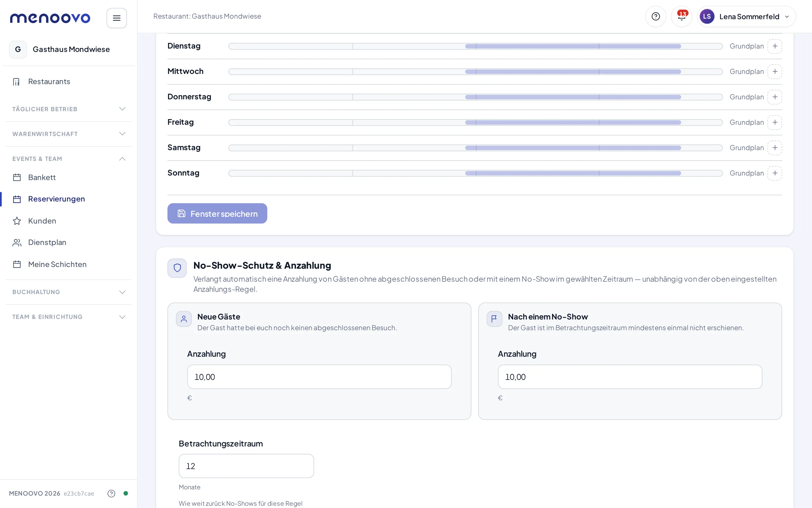
Task: Expand the Warenwirtschaft section
Action: 69,134
